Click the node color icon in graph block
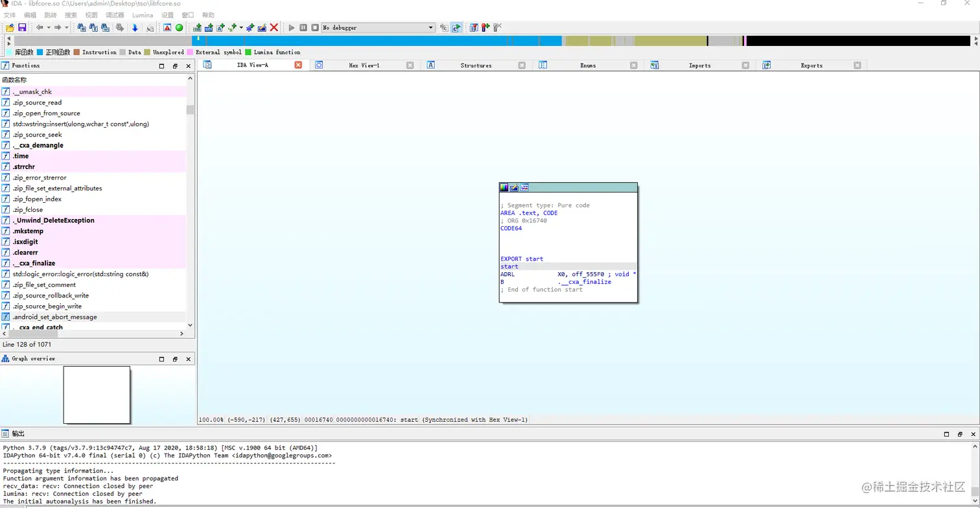This screenshot has width=980, height=508. click(504, 188)
